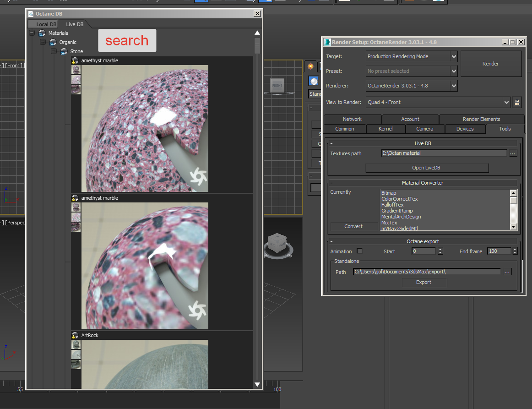Collapse the Material Converter rollout
This screenshot has height=409, width=532.
click(423, 183)
